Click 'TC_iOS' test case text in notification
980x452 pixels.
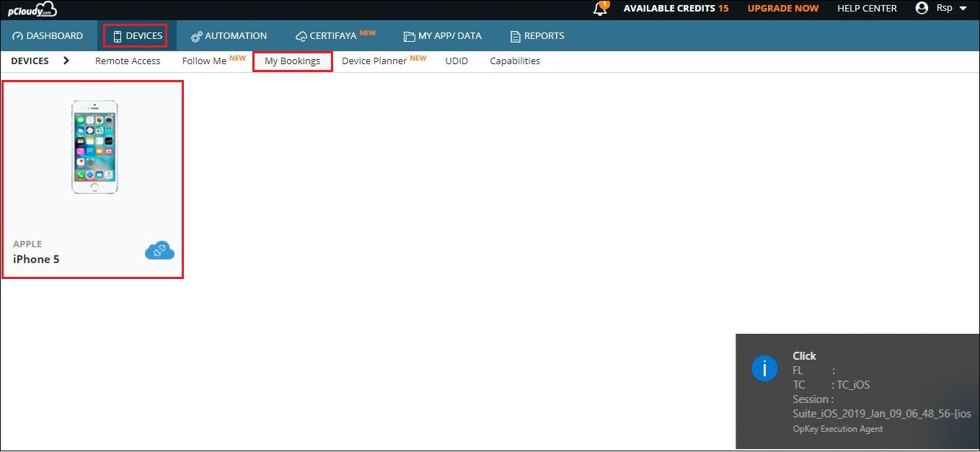[x=853, y=385]
